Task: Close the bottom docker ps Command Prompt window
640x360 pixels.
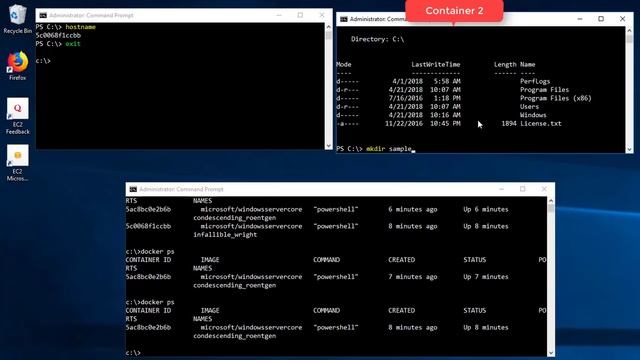Action: 544,189
